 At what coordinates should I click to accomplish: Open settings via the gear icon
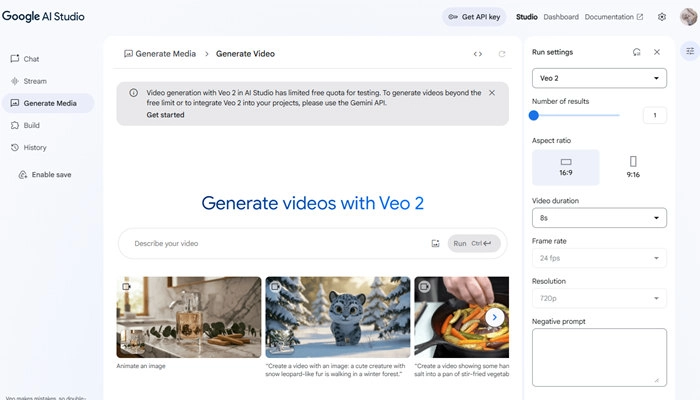(662, 17)
